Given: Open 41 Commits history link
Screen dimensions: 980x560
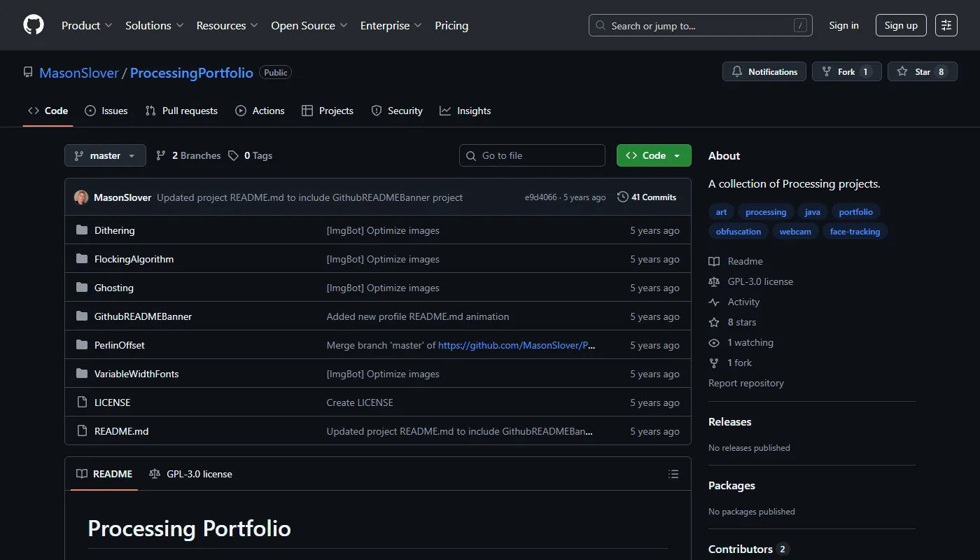Looking at the screenshot, I should tap(647, 197).
